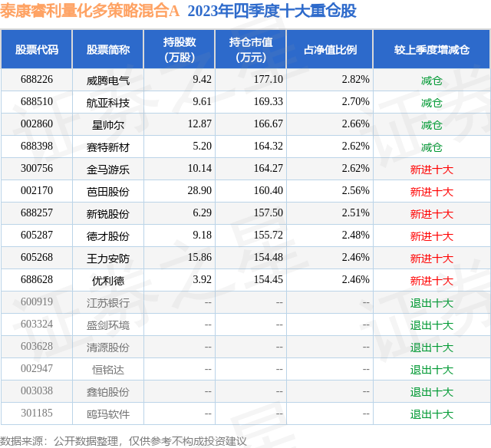
Task: Click net value ratio 2.66%
Action: pyautogui.click(x=356, y=124)
